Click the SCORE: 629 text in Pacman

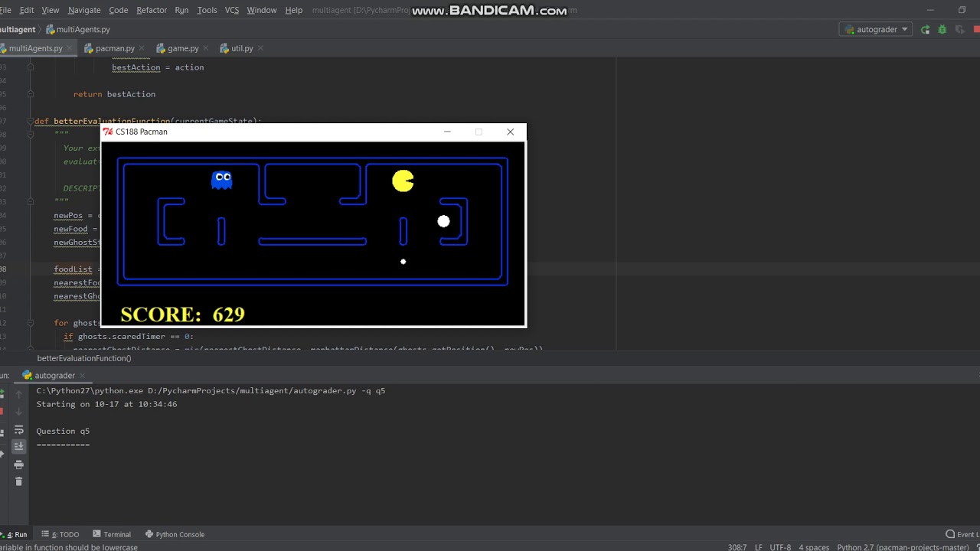click(182, 315)
